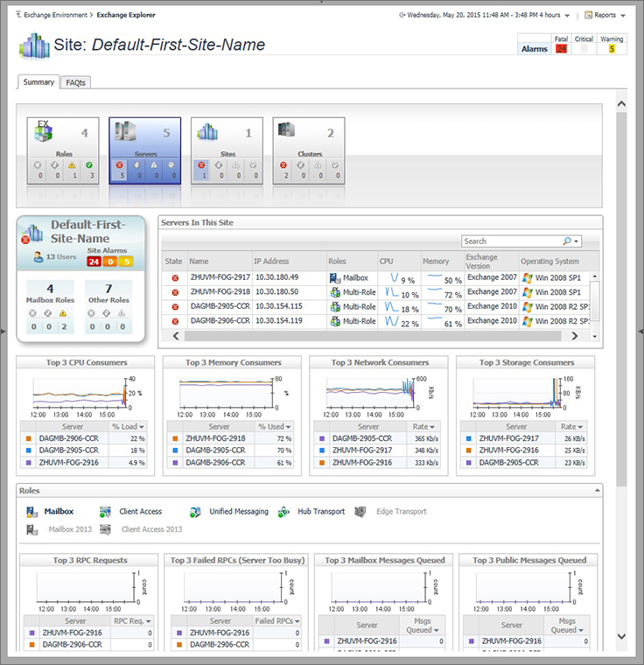The image size is (644, 665).
Task: Click the CPU sparkline for DAGMB-2906-CCR
Action: point(392,321)
